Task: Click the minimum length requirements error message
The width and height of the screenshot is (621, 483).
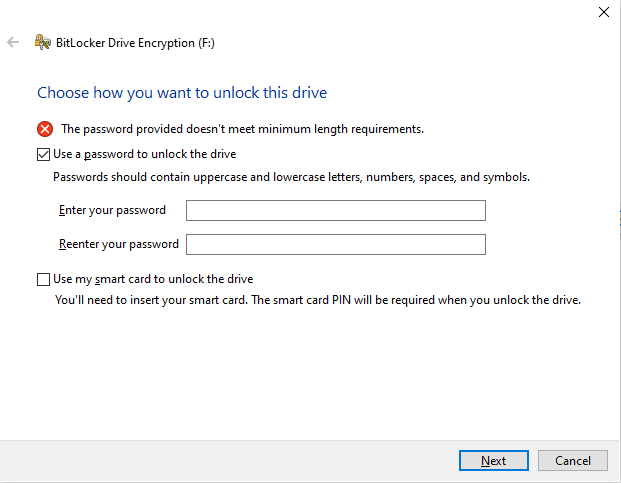Action: (242, 129)
